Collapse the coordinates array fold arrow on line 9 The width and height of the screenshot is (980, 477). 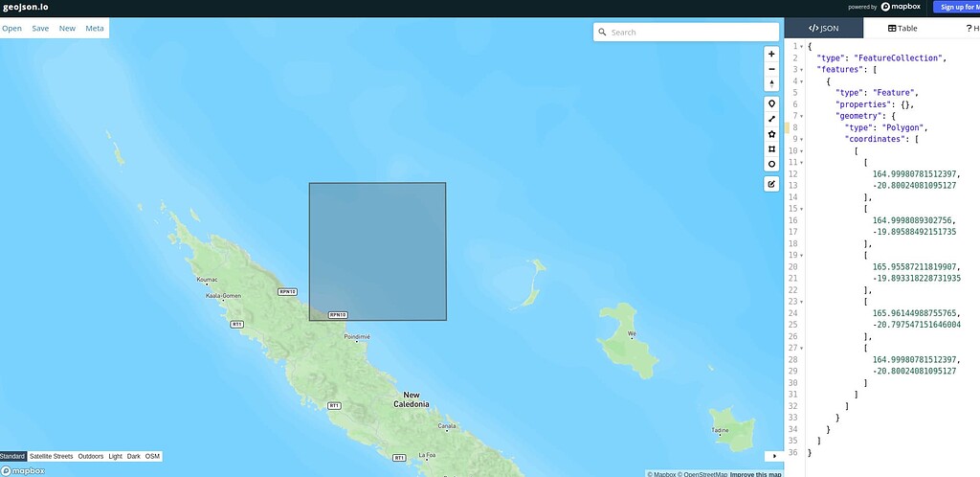pos(802,139)
